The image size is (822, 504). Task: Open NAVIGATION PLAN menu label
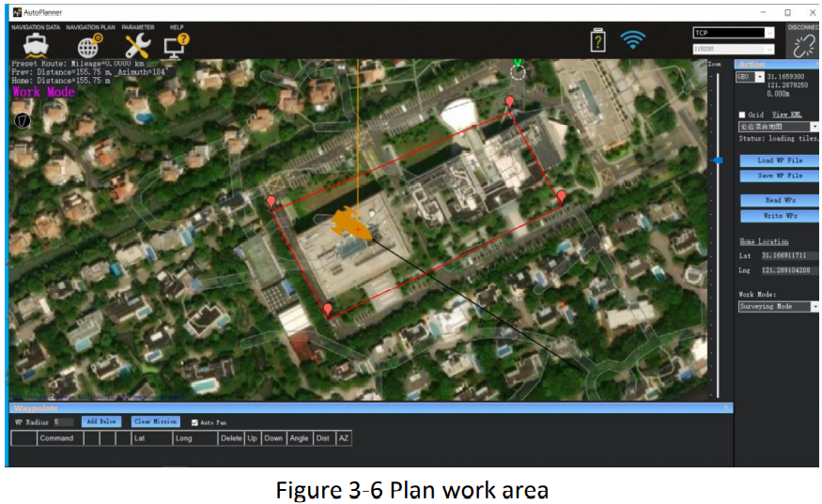pos(90,27)
